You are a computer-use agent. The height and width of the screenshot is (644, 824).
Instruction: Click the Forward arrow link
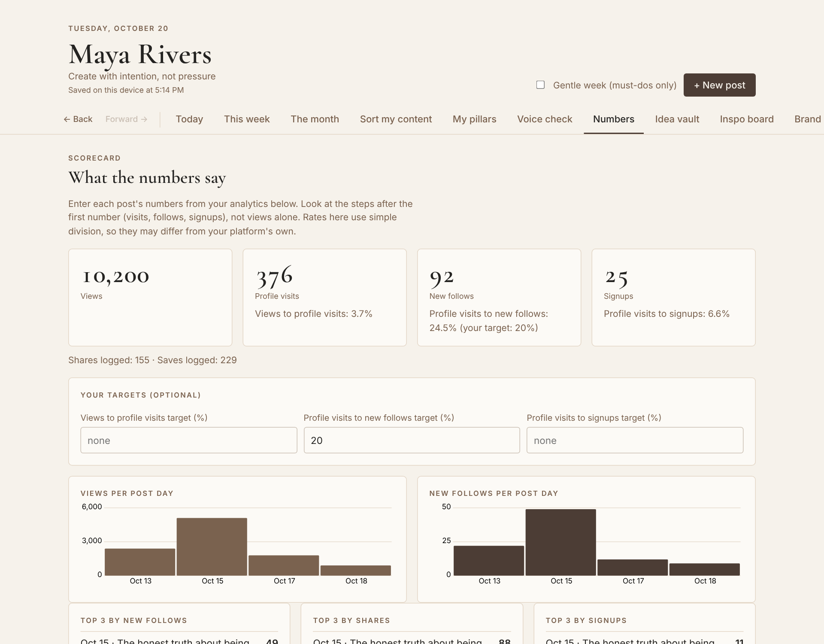pyautogui.click(x=127, y=119)
